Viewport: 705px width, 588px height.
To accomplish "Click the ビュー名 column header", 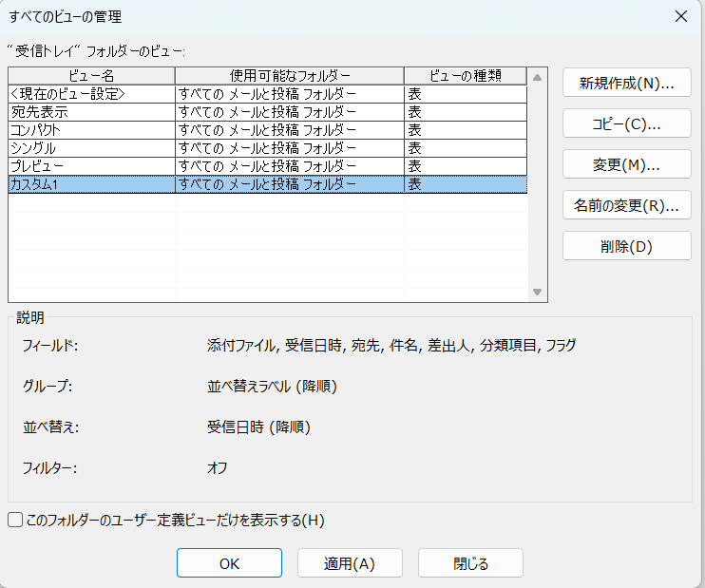I will [x=91, y=76].
